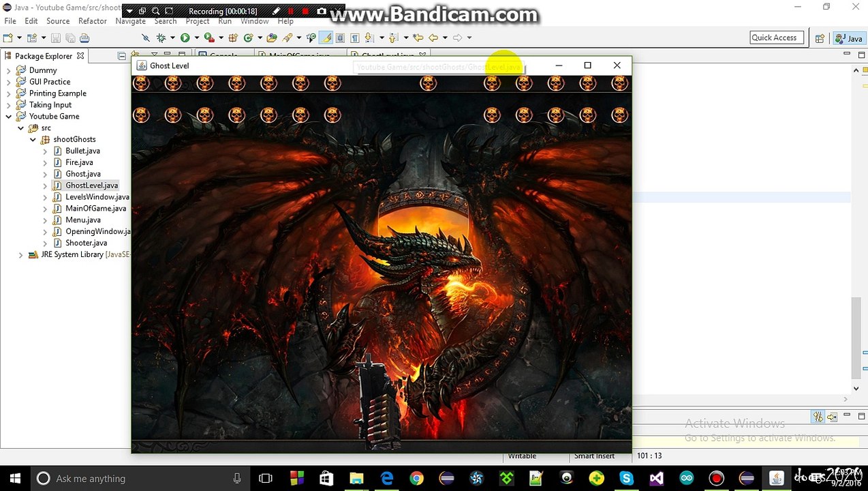Viewport: 868px width, 491px height.
Task: Toggle Show Whitespace Characters pilcrow icon
Action: (354, 38)
